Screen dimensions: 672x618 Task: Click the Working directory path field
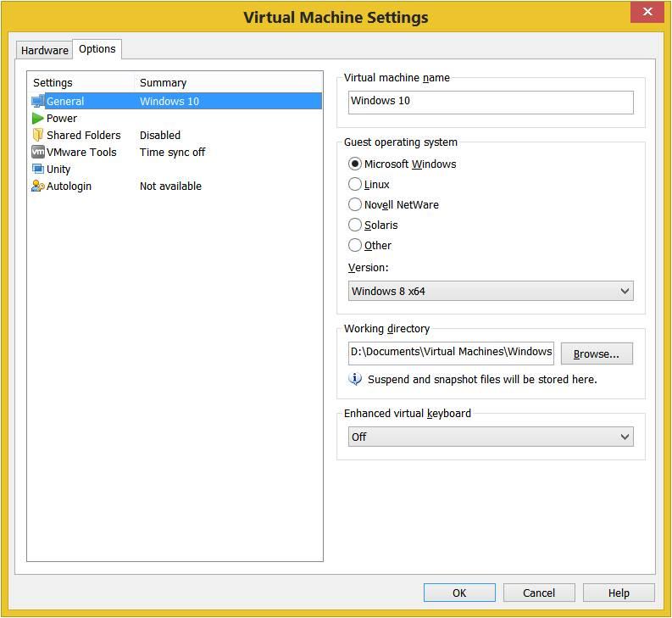(451, 352)
